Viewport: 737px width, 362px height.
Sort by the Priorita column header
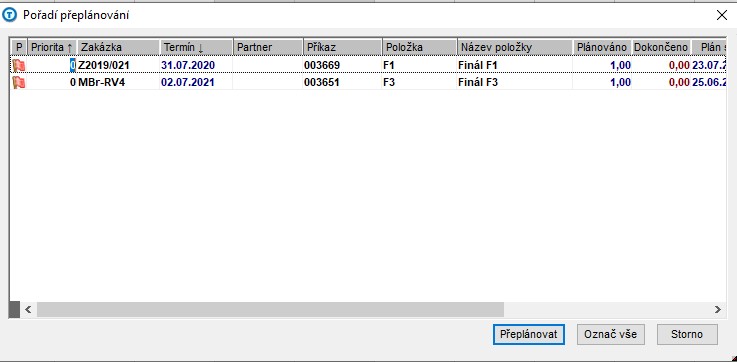tap(52, 47)
